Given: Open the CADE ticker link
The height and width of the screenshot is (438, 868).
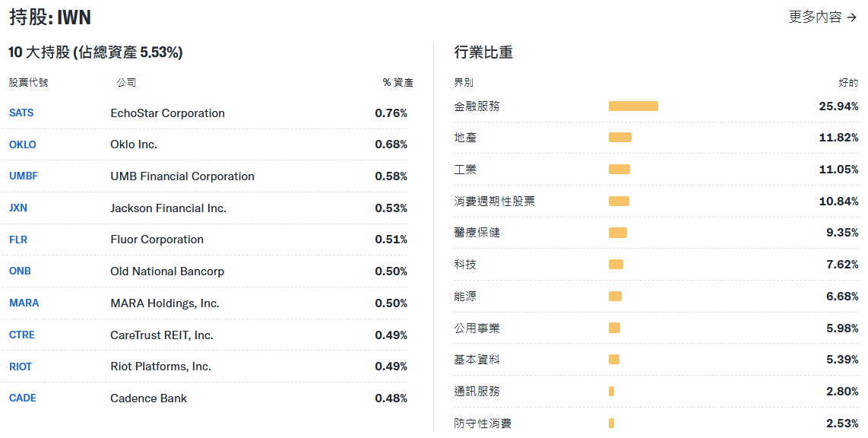Looking at the screenshot, I should [23, 398].
